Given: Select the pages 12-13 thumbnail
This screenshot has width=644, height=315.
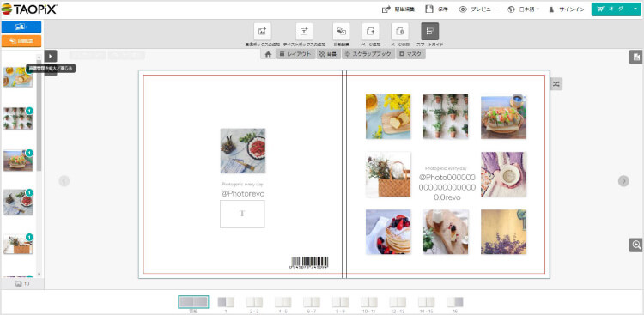Looking at the screenshot, I should pos(398,302).
